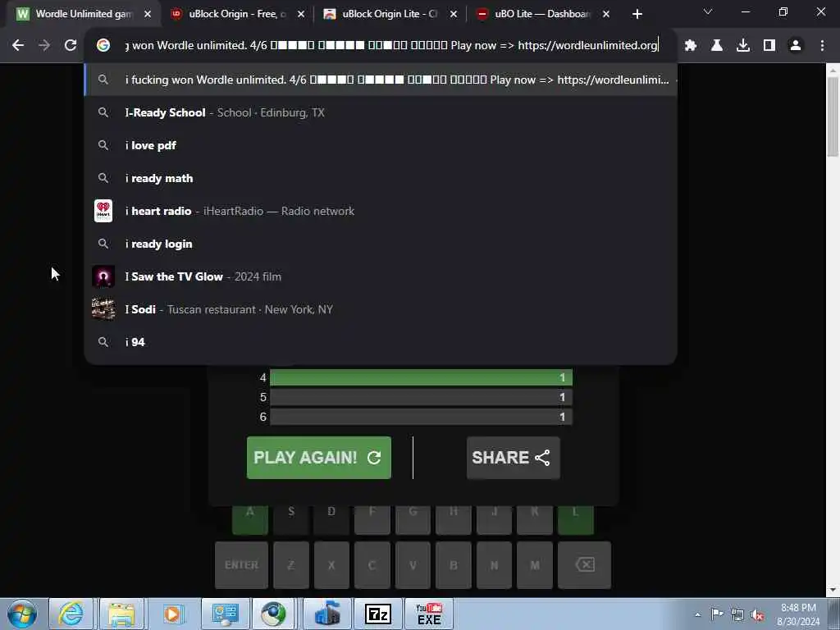Open the 7z taskbar icon

[x=377, y=614]
